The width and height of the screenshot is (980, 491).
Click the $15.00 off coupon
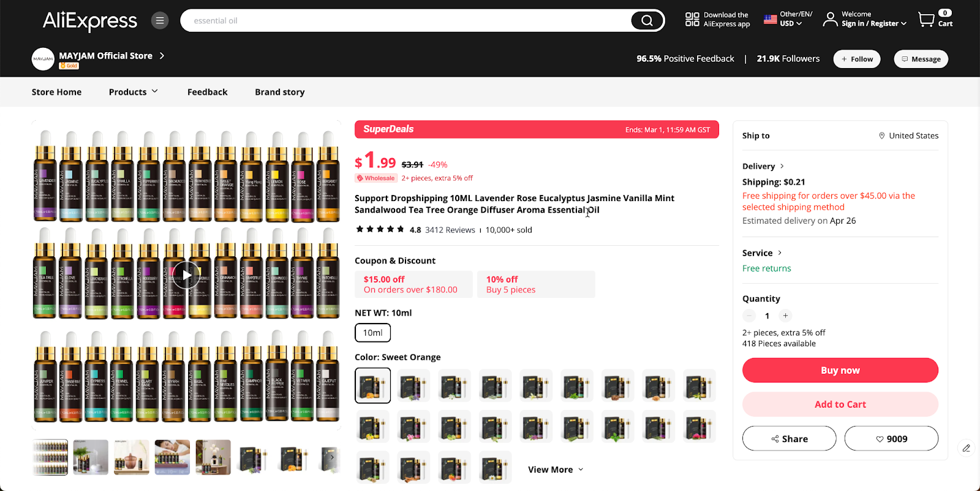413,284
